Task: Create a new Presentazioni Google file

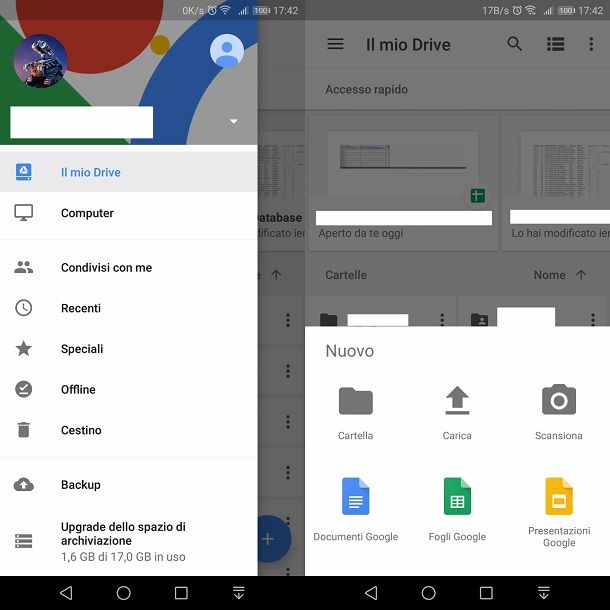Action: (x=559, y=513)
